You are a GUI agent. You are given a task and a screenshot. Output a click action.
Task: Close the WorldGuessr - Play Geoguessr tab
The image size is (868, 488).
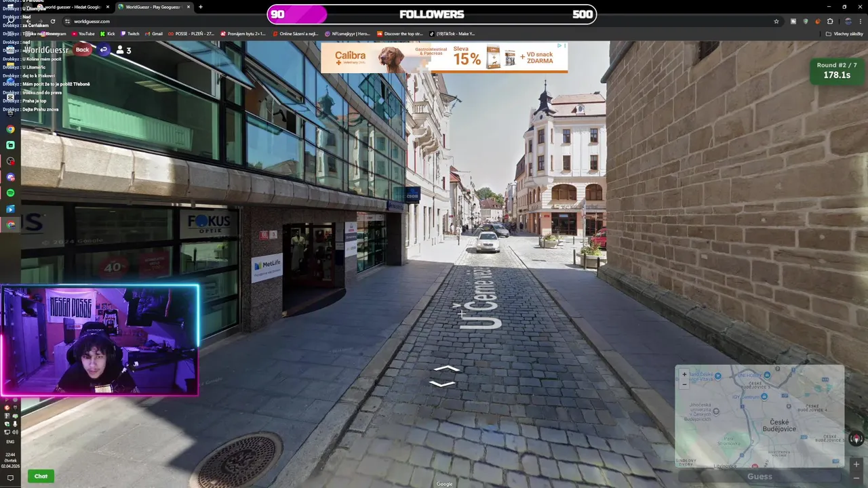pos(189,7)
